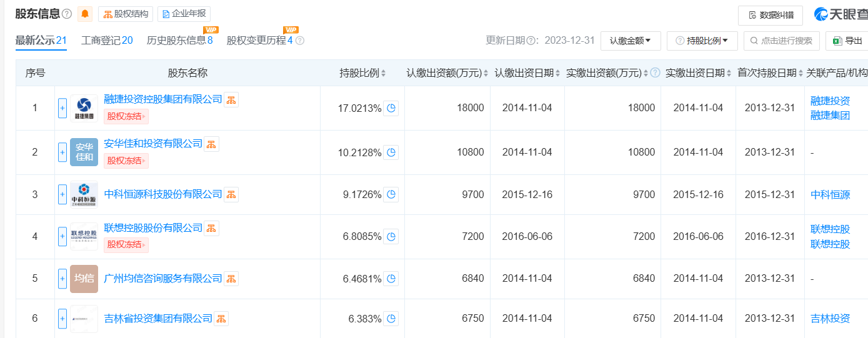Image resolution: width=868 pixels, height=338 pixels.
Task: Click the 点击进行搜索 search field
Action: (781, 41)
